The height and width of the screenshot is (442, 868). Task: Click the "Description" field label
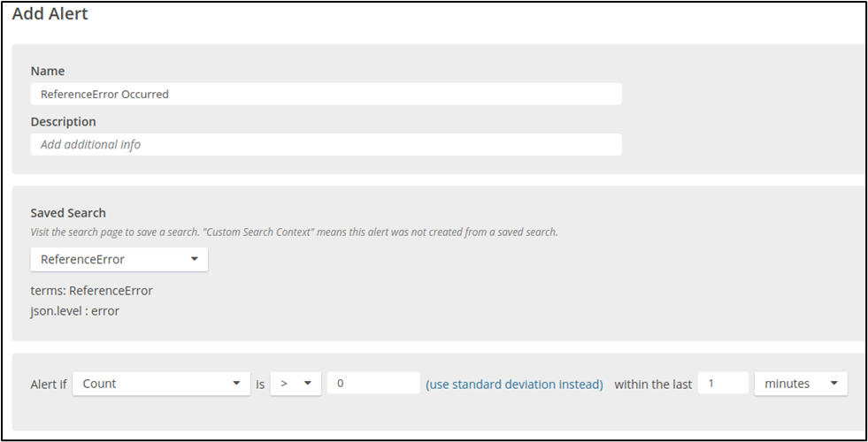point(63,121)
